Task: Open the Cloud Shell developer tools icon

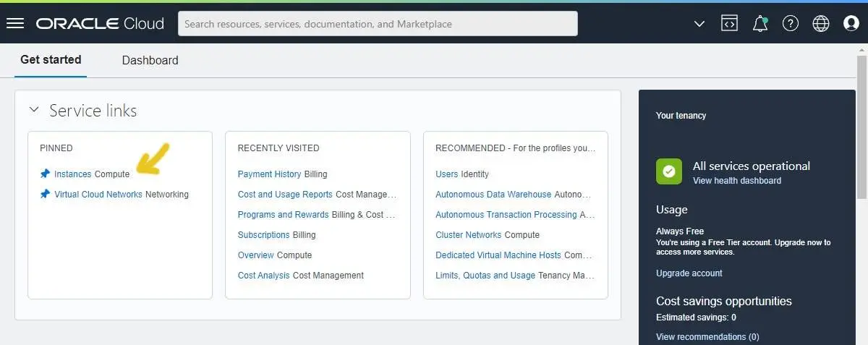Action: pos(729,23)
